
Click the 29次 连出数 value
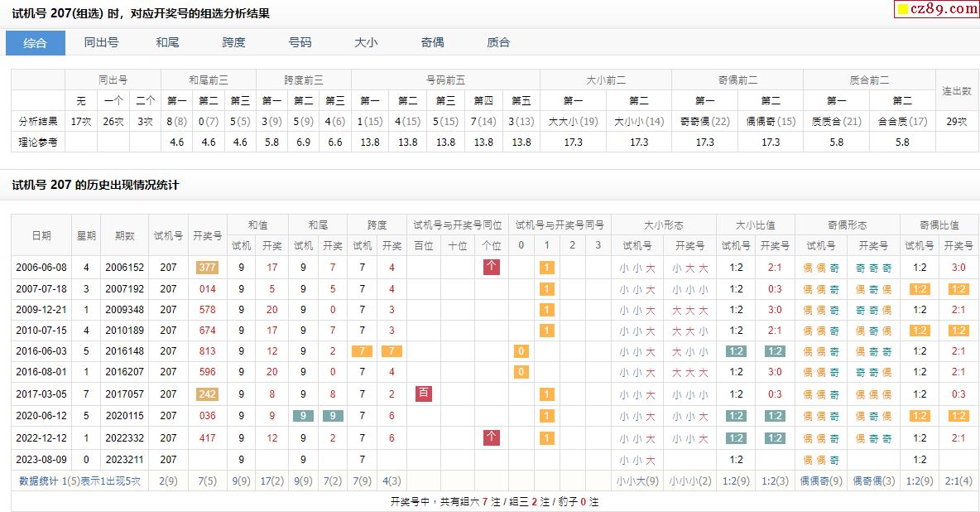pyautogui.click(x=957, y=122)
